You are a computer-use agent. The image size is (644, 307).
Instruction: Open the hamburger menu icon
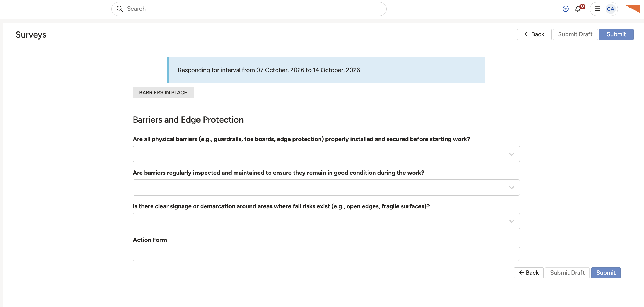pyautogui.click(x=598, y=9)
